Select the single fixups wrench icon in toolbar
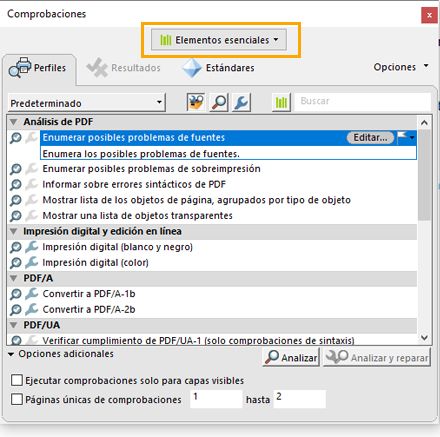The image size is (440, 437). (x=241, y=102)
